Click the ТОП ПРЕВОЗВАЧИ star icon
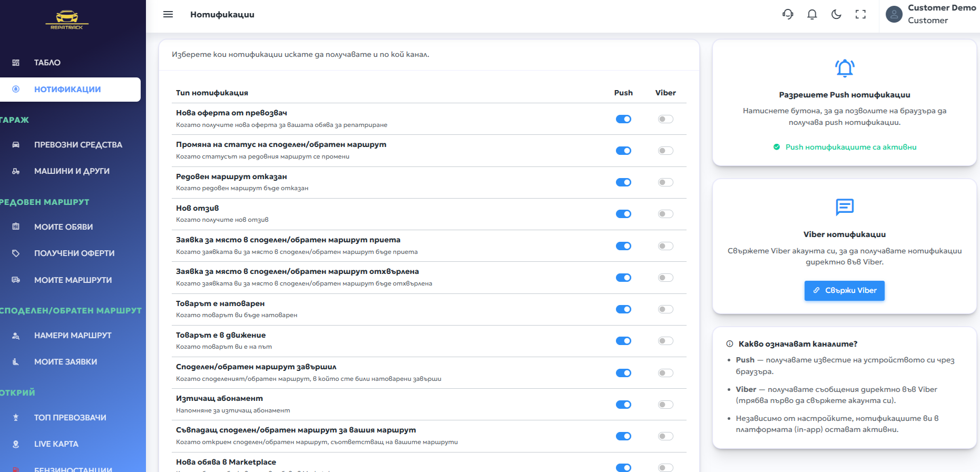The width and height of the screenshot is (980, 472). pos(16,418)
